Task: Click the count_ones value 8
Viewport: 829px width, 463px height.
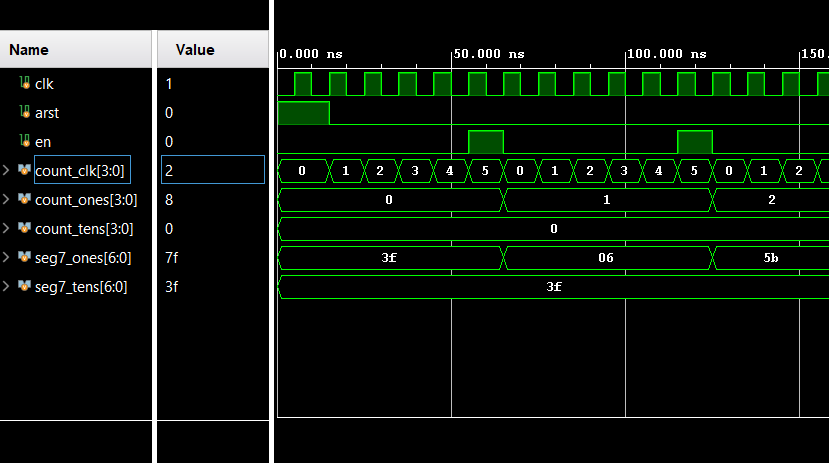Action: pyautogui.click(x=169, y=200)
